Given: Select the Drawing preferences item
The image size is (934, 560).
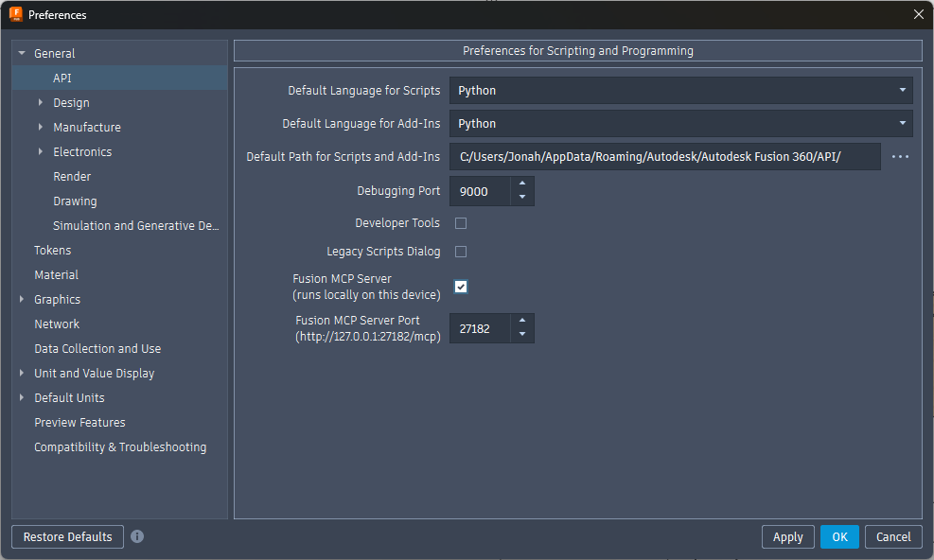Looking at the screenshot, I should [x=75, y=201].
